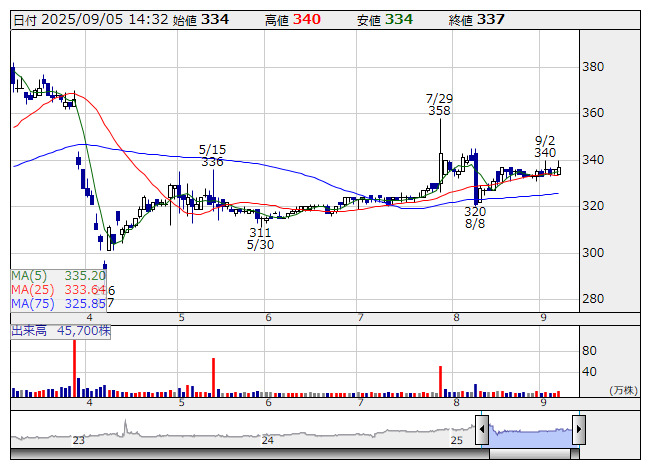Click the 出来高 45,700株 volume label

tap(61, 331)
